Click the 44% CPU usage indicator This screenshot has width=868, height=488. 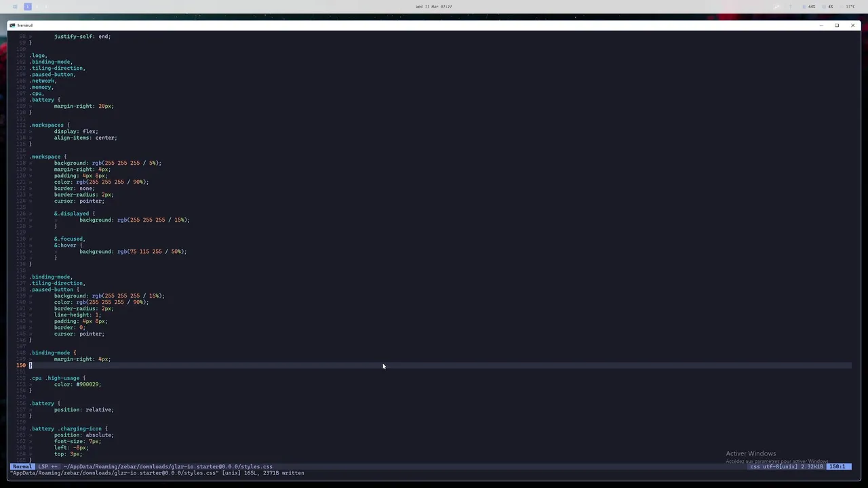pyautogui.click(x=810, y=7)
